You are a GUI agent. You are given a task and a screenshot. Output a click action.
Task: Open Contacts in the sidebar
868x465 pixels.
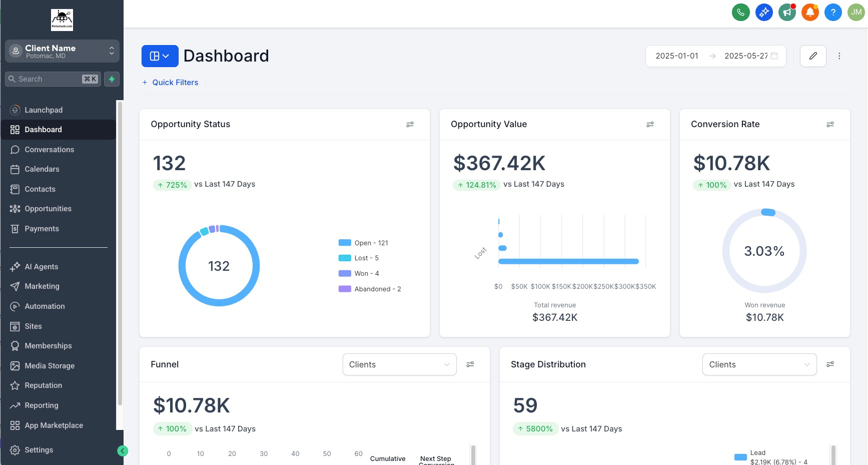(x=58, y=189)
